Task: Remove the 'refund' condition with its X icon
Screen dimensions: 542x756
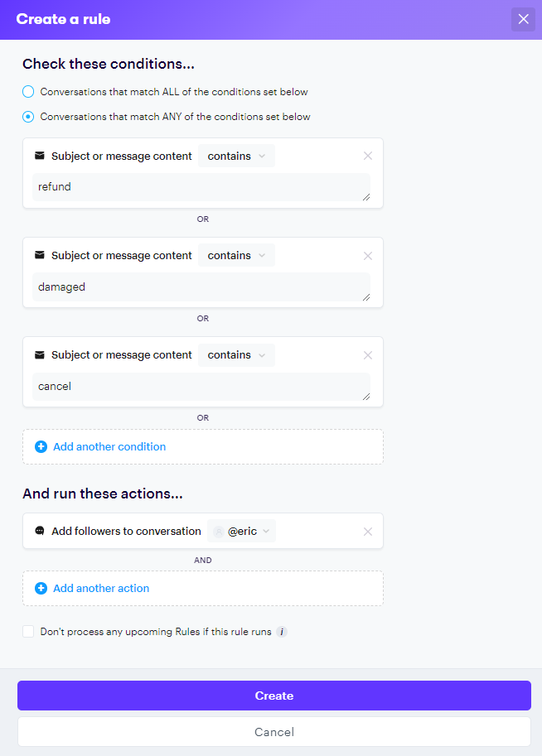Action: point(368,156)
